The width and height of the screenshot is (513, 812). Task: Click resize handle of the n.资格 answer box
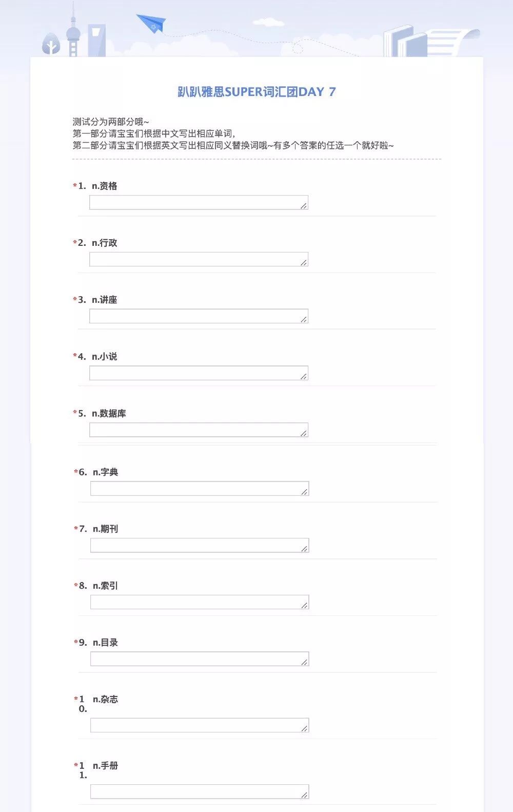click(x=304, y=206)
